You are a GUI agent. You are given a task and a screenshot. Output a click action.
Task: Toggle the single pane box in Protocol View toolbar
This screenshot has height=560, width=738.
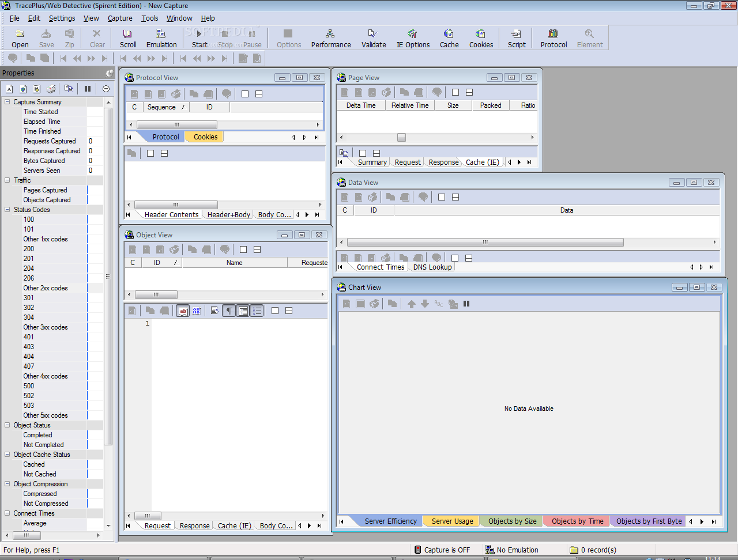tap(245, 94)
